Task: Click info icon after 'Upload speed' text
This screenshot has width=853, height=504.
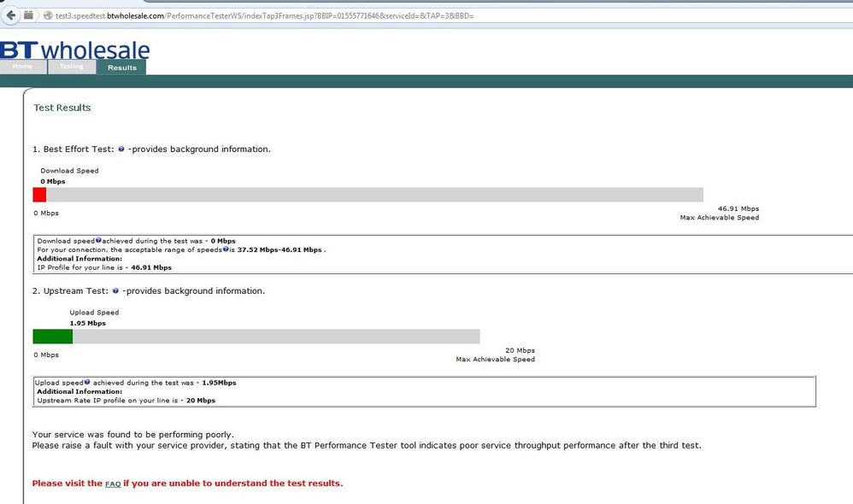Action: tap(87, 382)
